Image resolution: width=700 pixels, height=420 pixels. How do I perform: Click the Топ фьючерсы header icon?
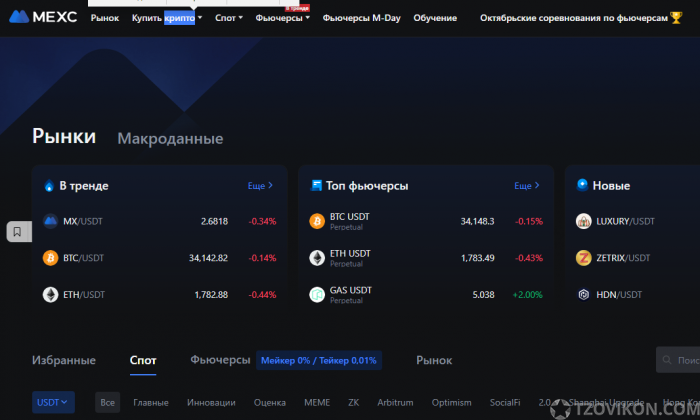point(316,185)
